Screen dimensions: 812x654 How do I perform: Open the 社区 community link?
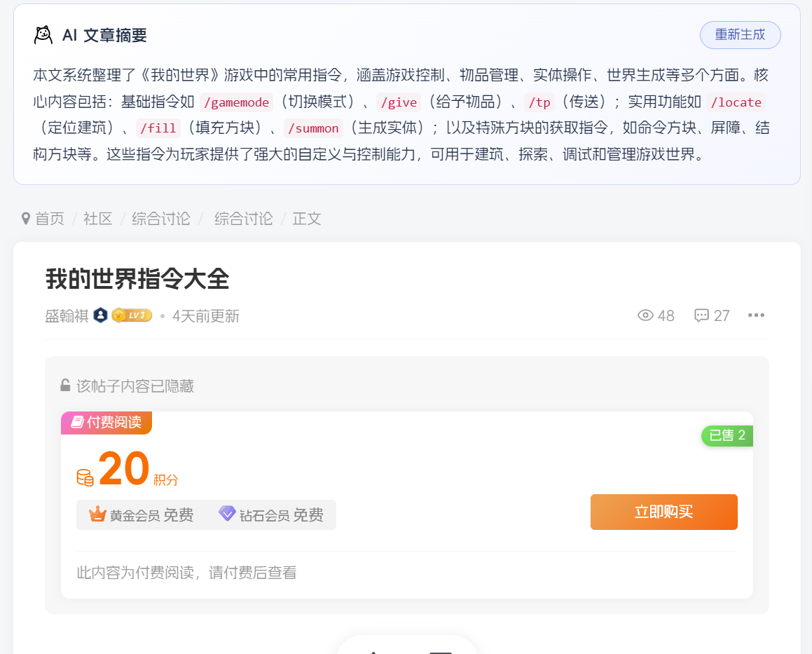[x=97, y=219]
